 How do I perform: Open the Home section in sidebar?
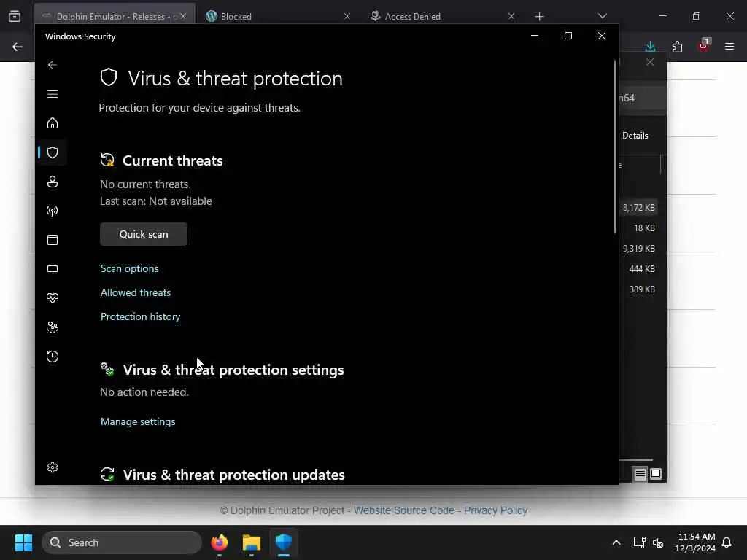[x=53, y=123]
